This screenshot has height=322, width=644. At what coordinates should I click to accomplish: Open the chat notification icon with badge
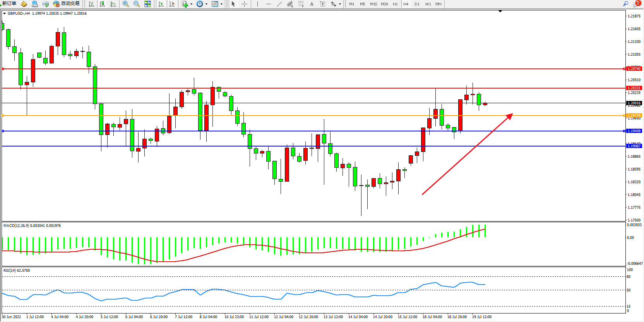[x=636, y=4]
